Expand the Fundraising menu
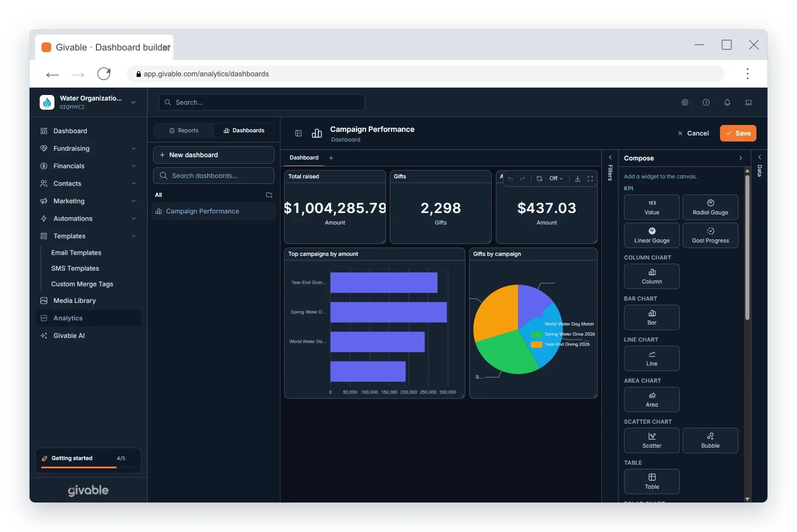This screenshot has height=532, width=797. (88, 148)
